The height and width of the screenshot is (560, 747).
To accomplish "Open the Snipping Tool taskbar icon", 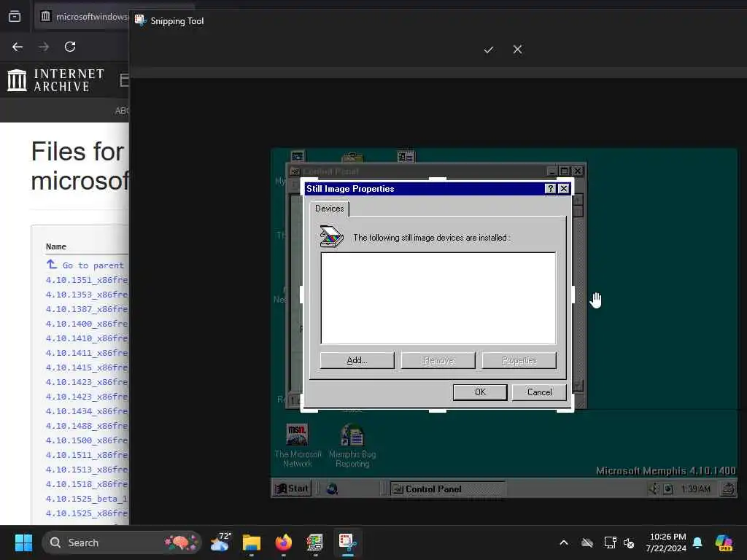I will pos(347,542).
